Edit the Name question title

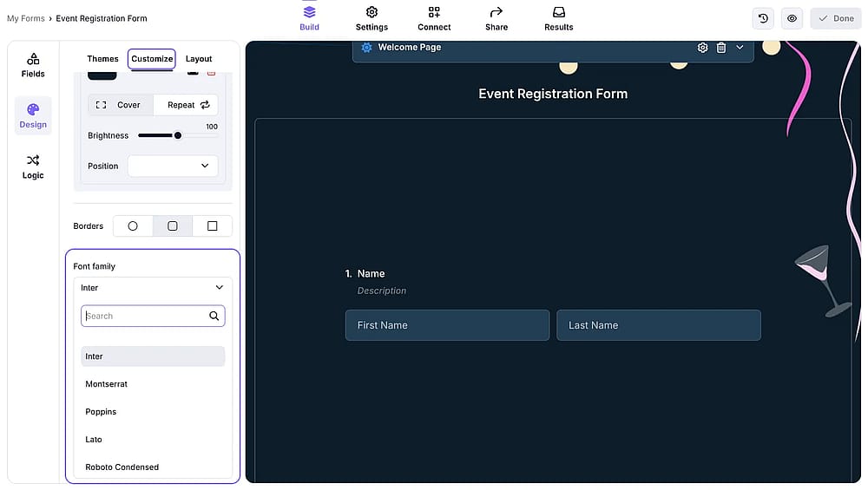coord(371,274)
